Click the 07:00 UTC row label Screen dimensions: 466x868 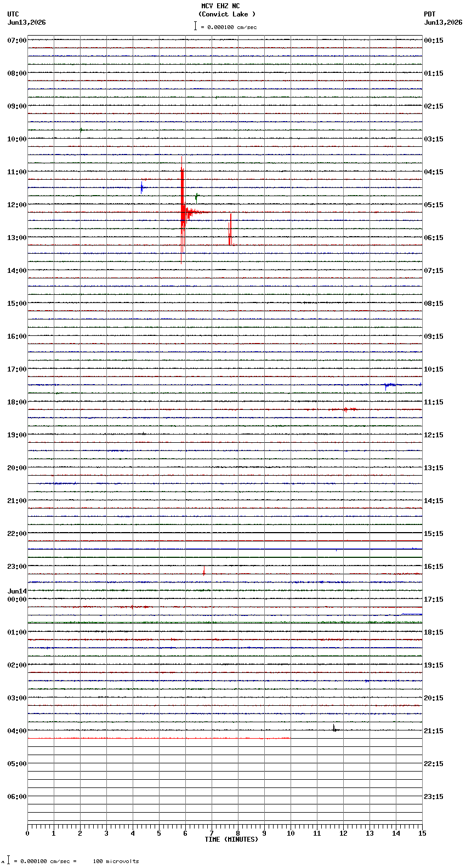pyautogui.click(x=17, y=41)
